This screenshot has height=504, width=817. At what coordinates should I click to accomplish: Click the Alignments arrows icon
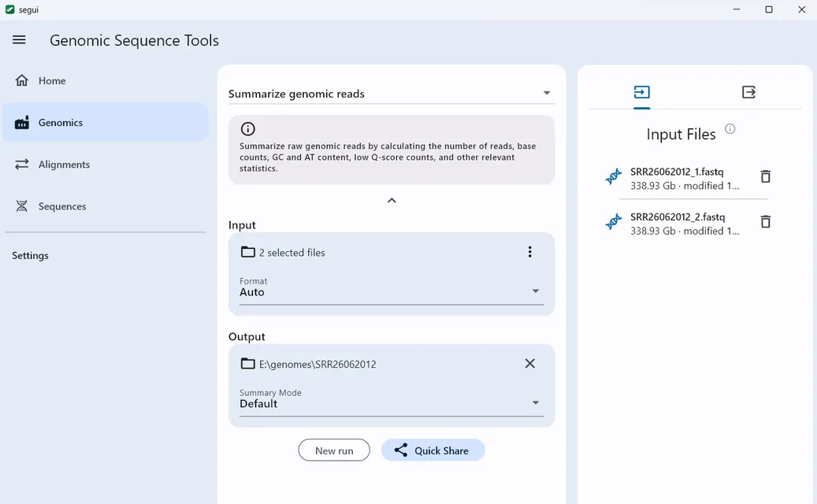tap(22, 165)
